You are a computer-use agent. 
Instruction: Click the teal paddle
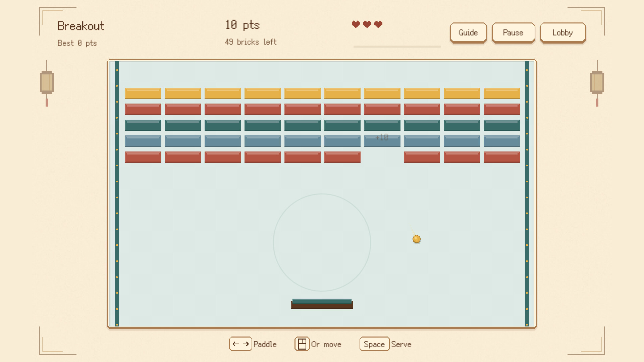pyautogui.click(x=322, y=304)
